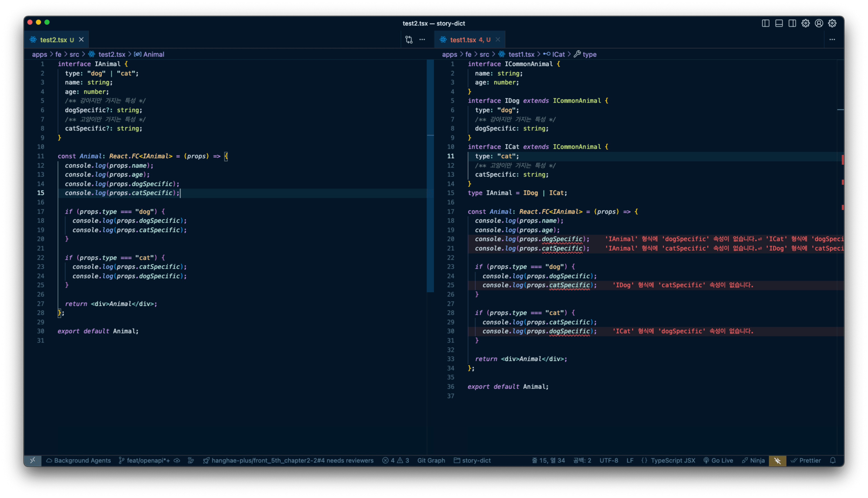Open 'Animal' symbol breadcrumb

[154, 54]
